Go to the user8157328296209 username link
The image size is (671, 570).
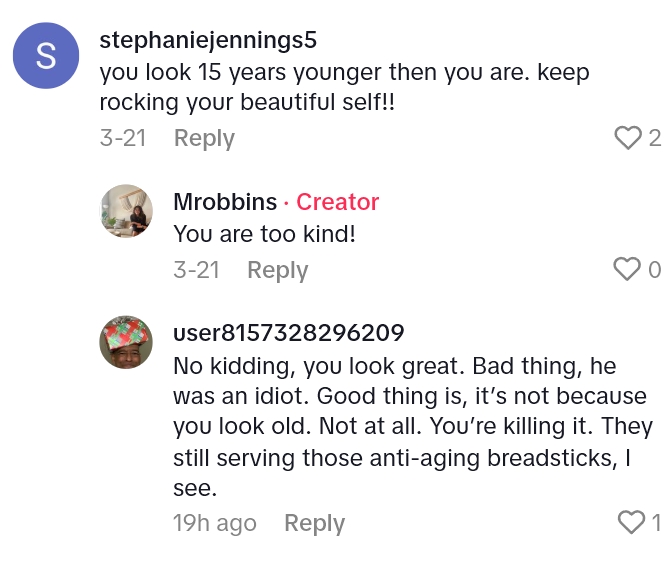288,333
